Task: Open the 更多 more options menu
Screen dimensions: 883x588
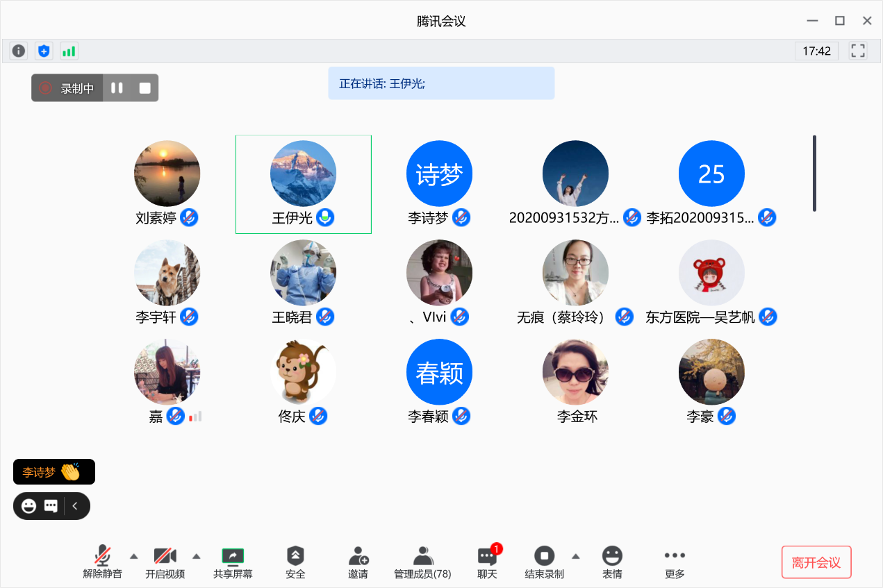Action: coord(675,562)
